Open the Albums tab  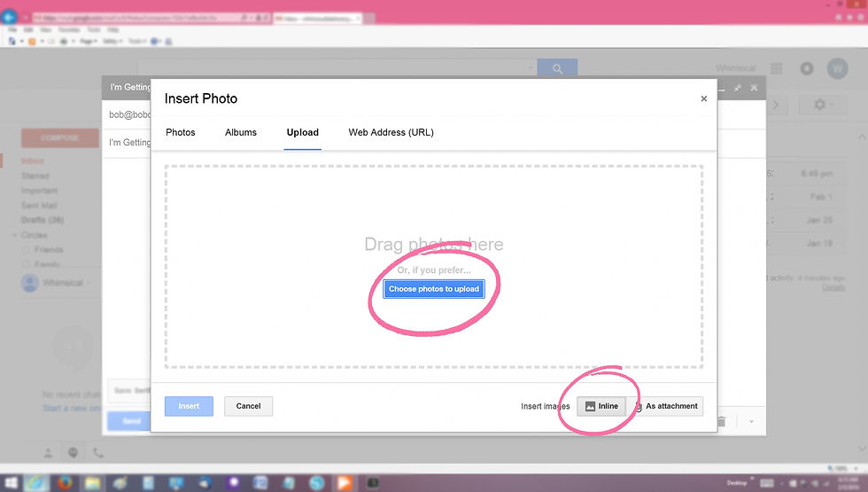coord(241,132)
